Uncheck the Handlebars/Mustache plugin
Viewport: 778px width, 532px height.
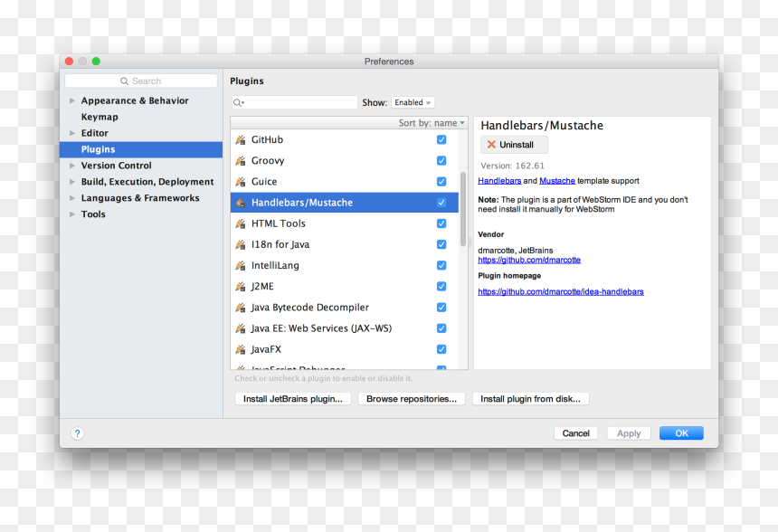441,203
